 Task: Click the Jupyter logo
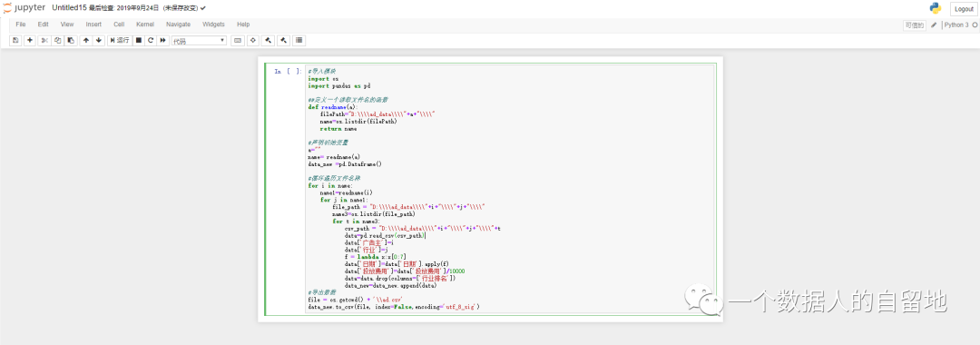click(x=25, y=8)
